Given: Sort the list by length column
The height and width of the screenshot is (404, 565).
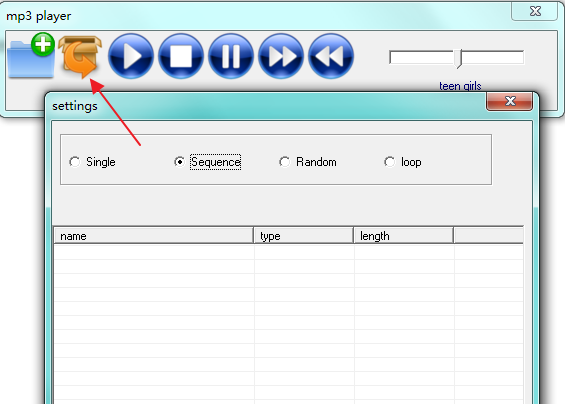Looking at the screenshot, I should [x=404, y=236].
